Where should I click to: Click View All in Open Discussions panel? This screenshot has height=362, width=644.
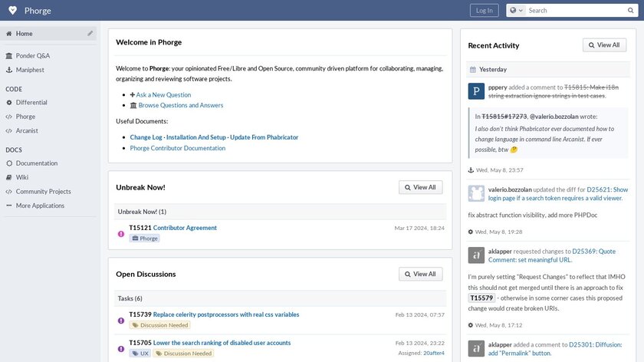click(421, 274)
